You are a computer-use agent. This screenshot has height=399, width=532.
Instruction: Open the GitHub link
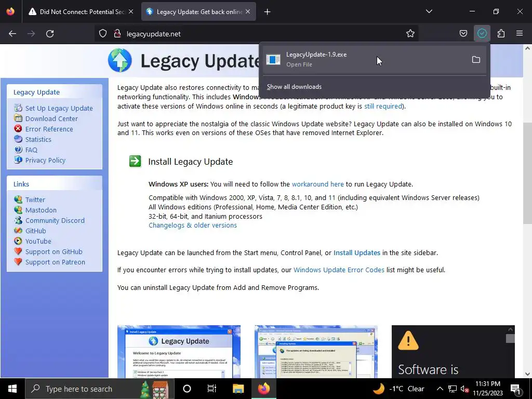[36, 231]
